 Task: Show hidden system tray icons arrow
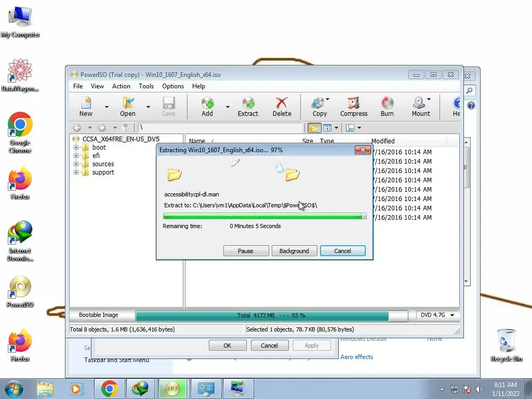click(x=442, y=389)
